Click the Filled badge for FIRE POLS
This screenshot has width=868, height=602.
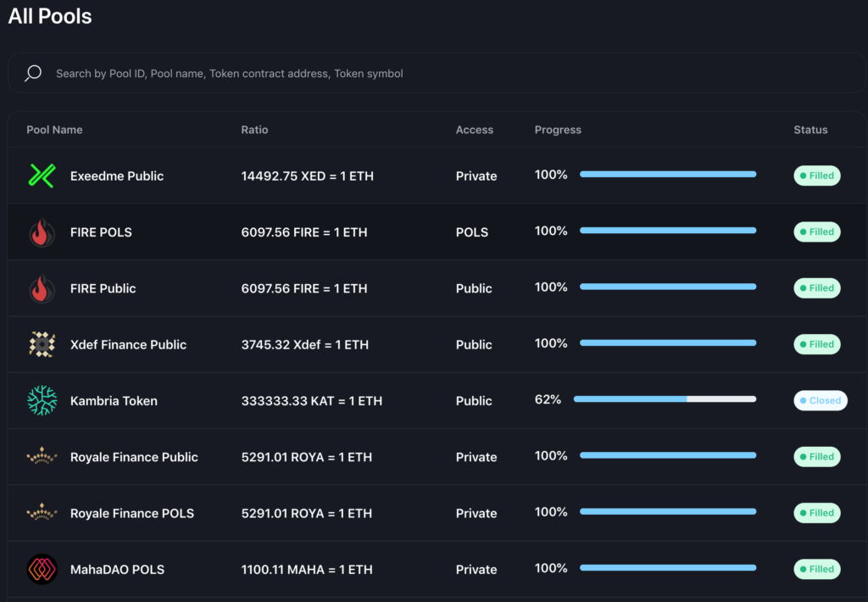tap(817, 231)
